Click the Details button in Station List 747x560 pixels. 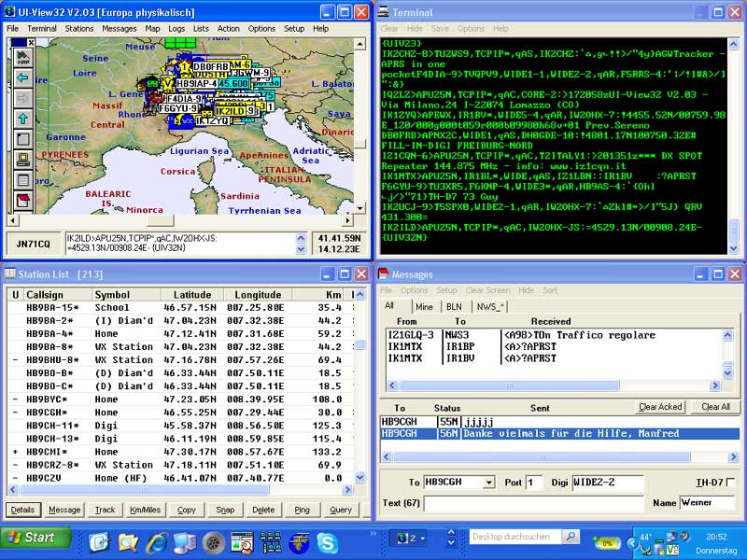tap(22, 510)
